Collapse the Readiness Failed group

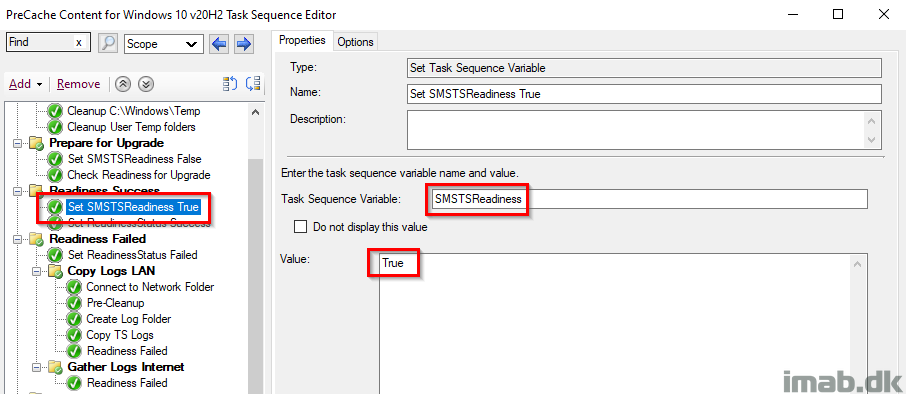click(x=17, y=239)
